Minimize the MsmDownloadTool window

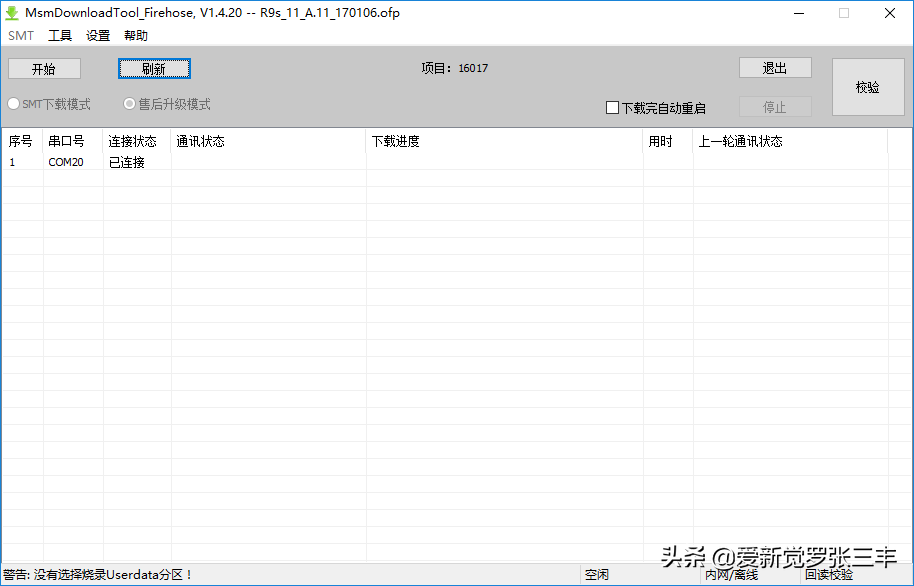(x=799, y=13)
